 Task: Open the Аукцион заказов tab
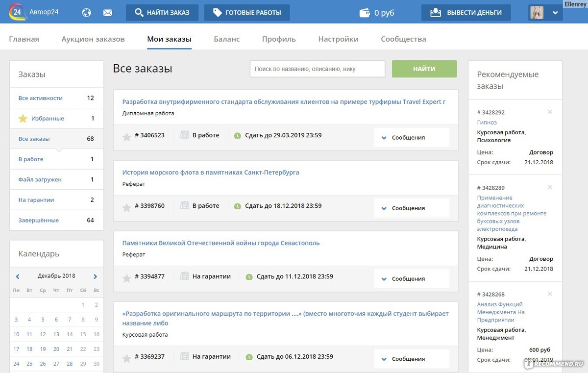[x=93, y=39]
